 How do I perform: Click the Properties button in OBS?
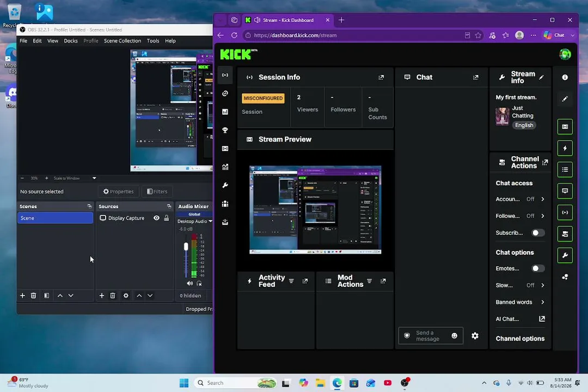118,192
